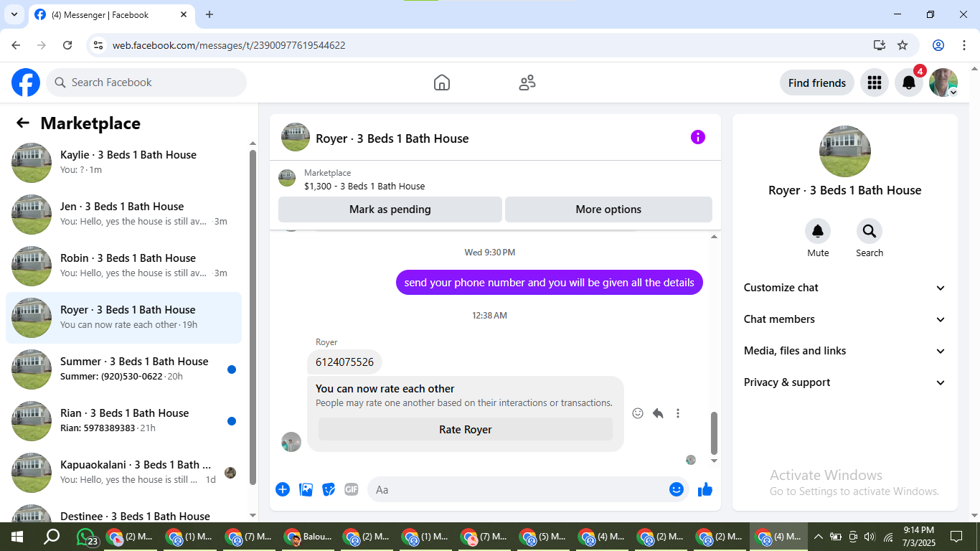980x551 pixels.
Task: Click the phone number 6124075526 message
Action: pos(344,362)
